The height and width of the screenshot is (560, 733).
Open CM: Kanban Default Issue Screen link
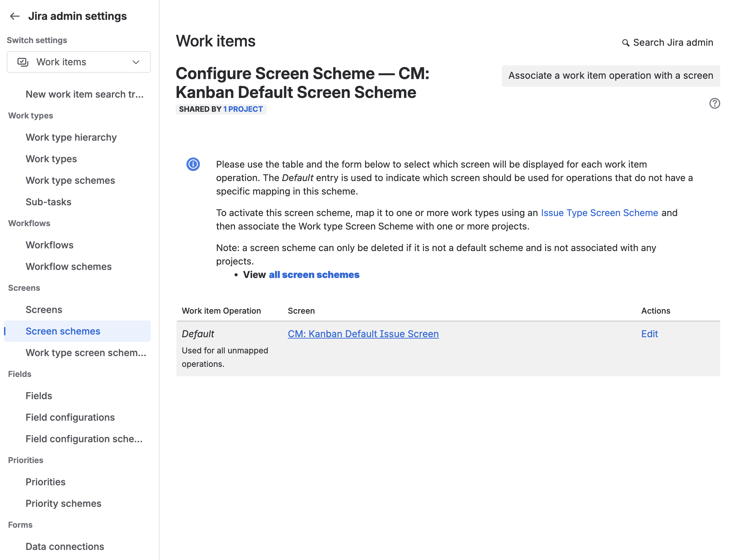[x=363, y=334]
